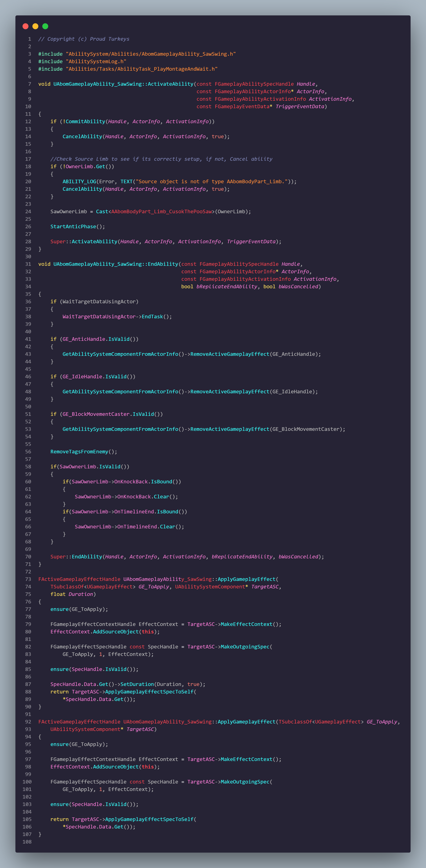This screenshot has width=426, height=868.
Task: Click line number 56
Action: (x=28, y=452)
